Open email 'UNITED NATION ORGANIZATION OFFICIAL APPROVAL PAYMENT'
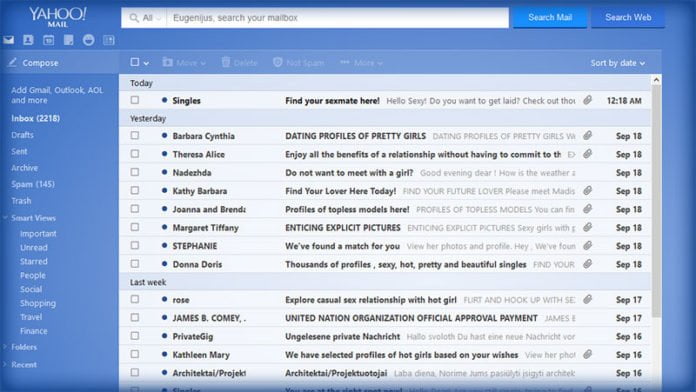This screenshot has height=392, width=696. tap(411, 318)
